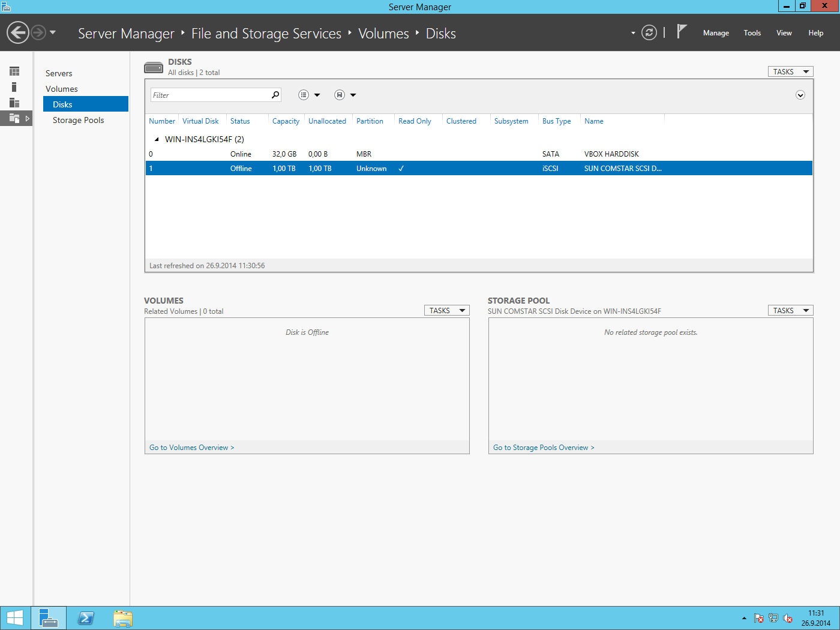Screen dimensions: 840x630
Task: Expand the filter criteria chevron
Action: coord(800,95)
